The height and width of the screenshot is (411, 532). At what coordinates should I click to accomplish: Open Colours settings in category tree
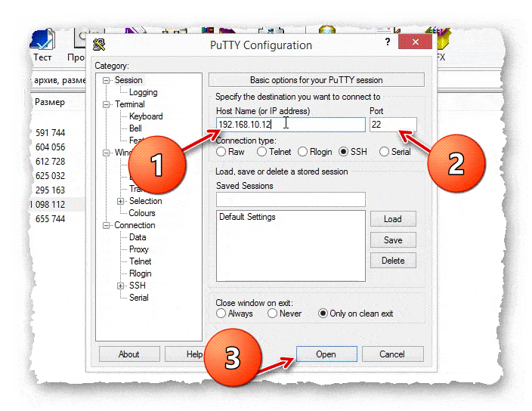click(x=142, y=213)
